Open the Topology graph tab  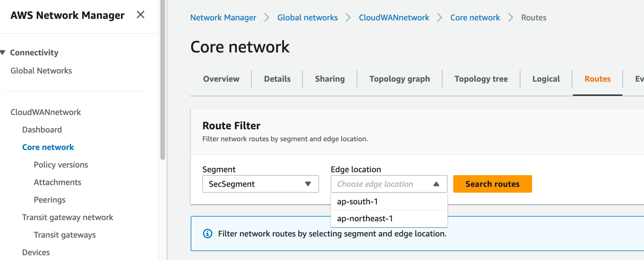[x=399, y=79]
